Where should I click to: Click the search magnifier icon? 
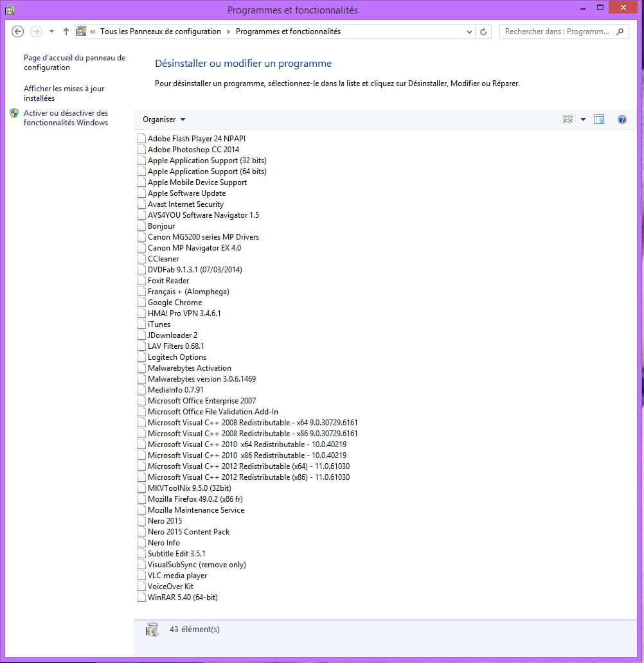(620, 31)
